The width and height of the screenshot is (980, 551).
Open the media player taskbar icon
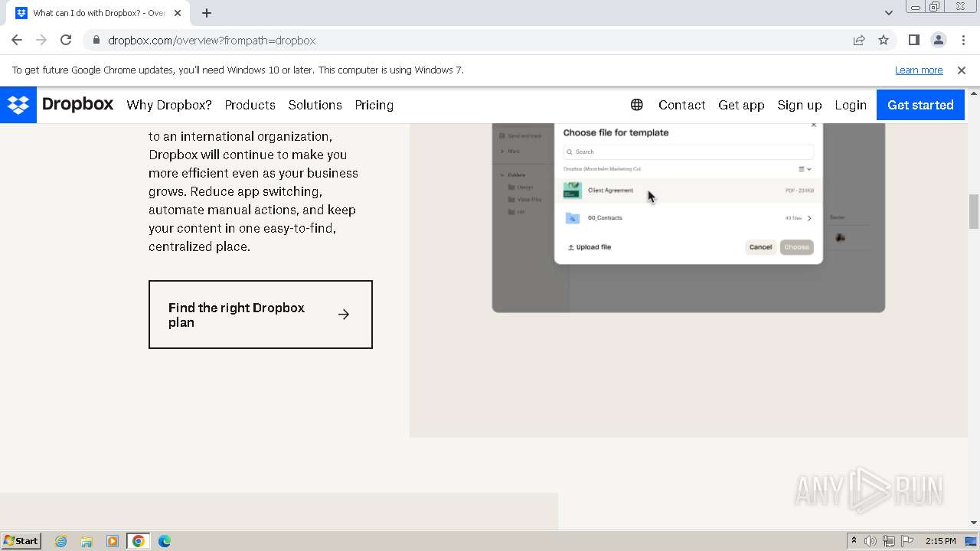click(113, 541)
